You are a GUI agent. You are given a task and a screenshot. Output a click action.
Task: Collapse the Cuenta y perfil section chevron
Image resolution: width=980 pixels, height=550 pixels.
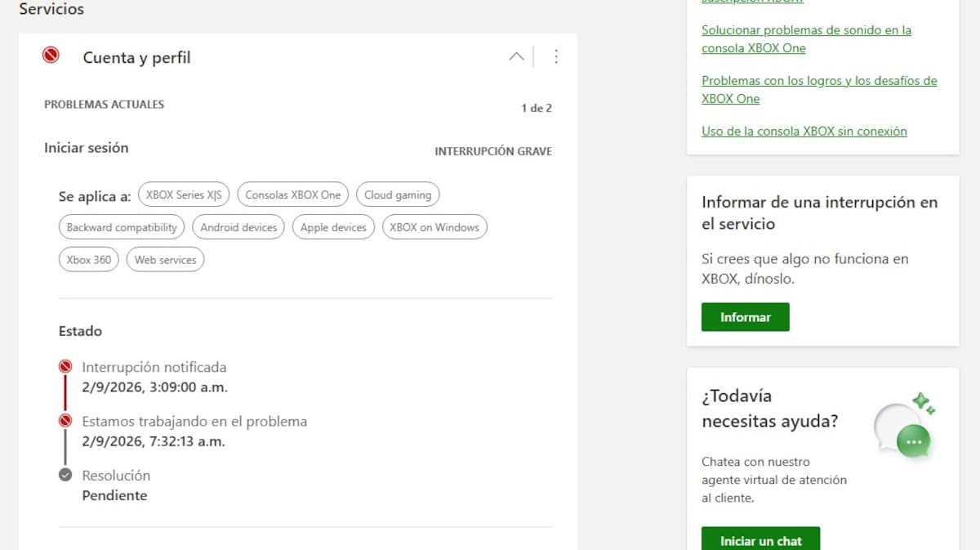point(516,56)
